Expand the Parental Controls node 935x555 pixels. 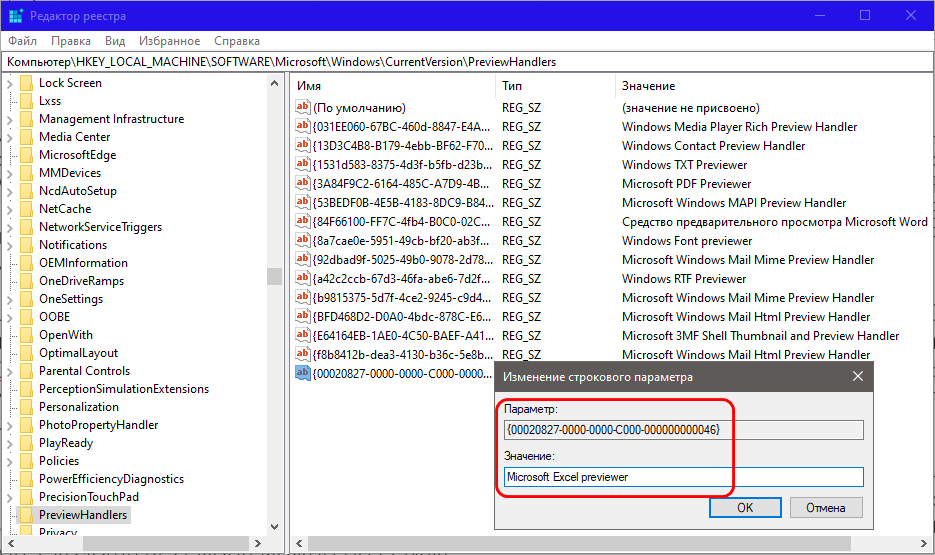(10, 371)
